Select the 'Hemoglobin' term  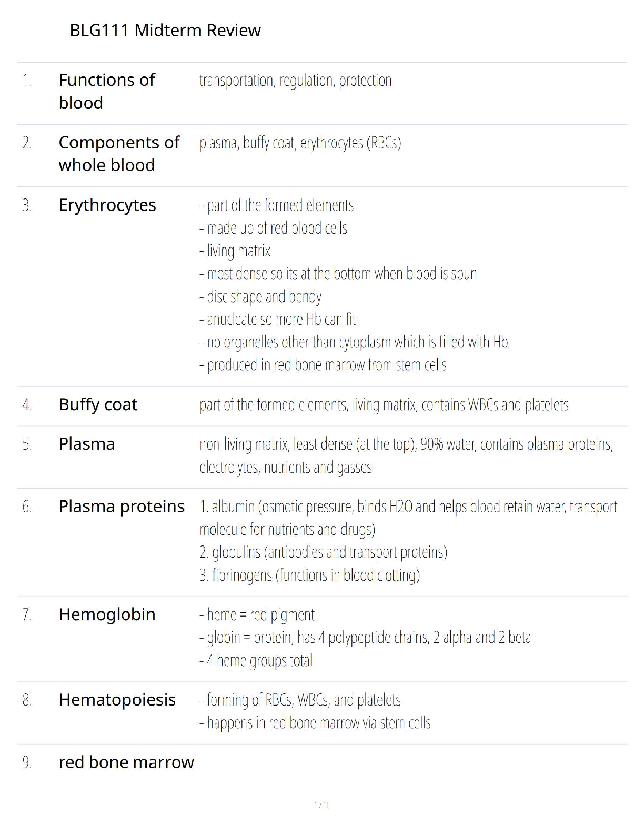click(x=107, y=614)
